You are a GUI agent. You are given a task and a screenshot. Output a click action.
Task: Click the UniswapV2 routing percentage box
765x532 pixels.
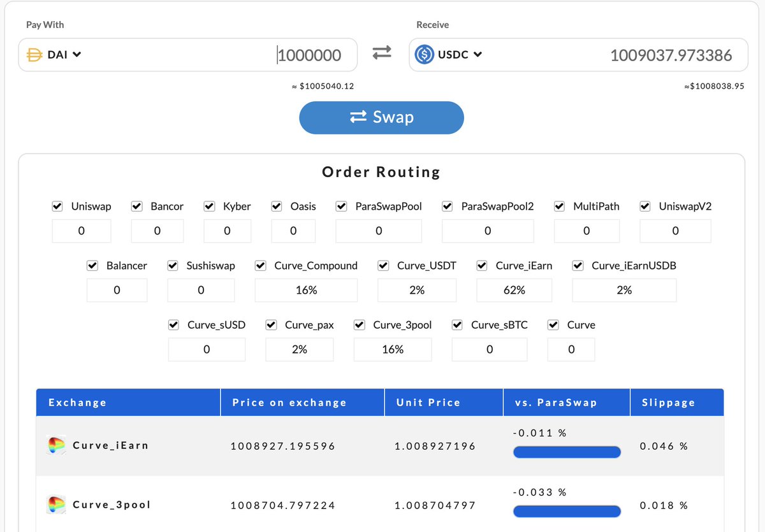coord(675,231)
